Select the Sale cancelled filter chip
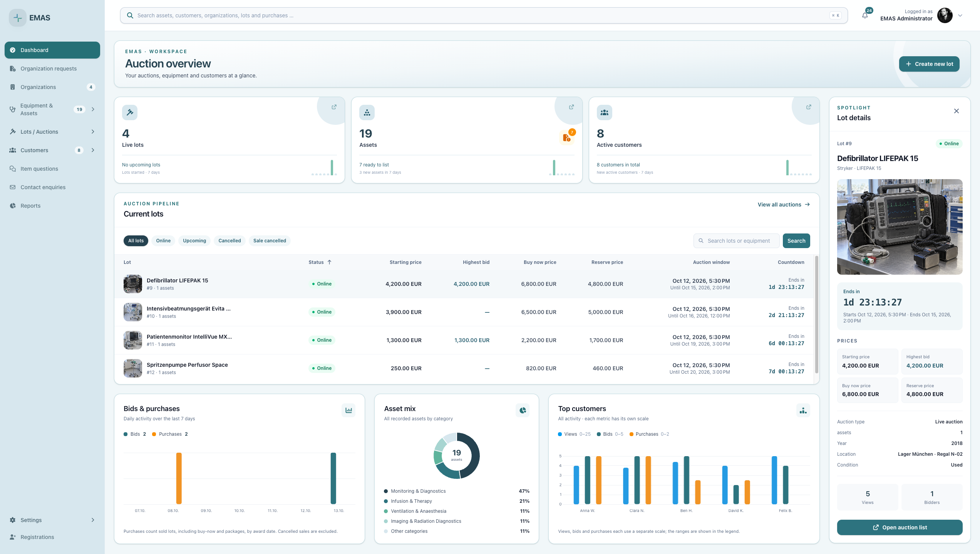 [270, 241]
